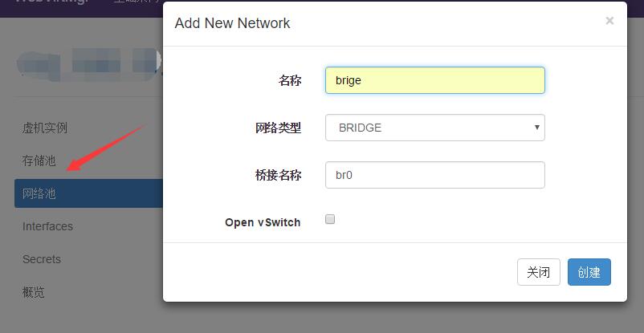Enable the Open vSwitch checkbox
The image size is (644, 333).
tap(330, 220)
